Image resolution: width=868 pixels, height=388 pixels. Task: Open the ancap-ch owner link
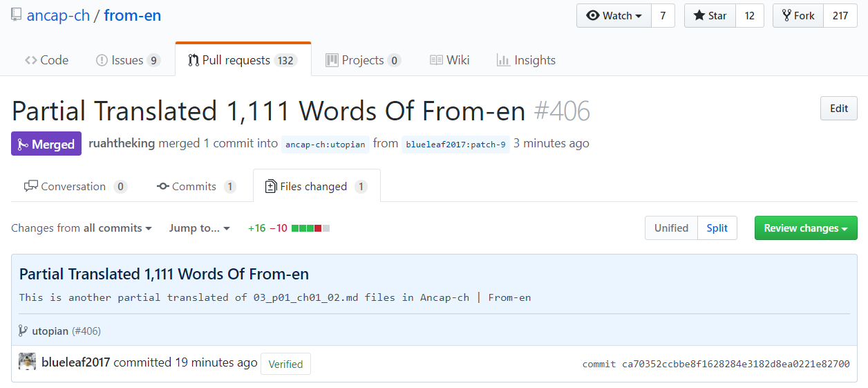click(59, 15)
